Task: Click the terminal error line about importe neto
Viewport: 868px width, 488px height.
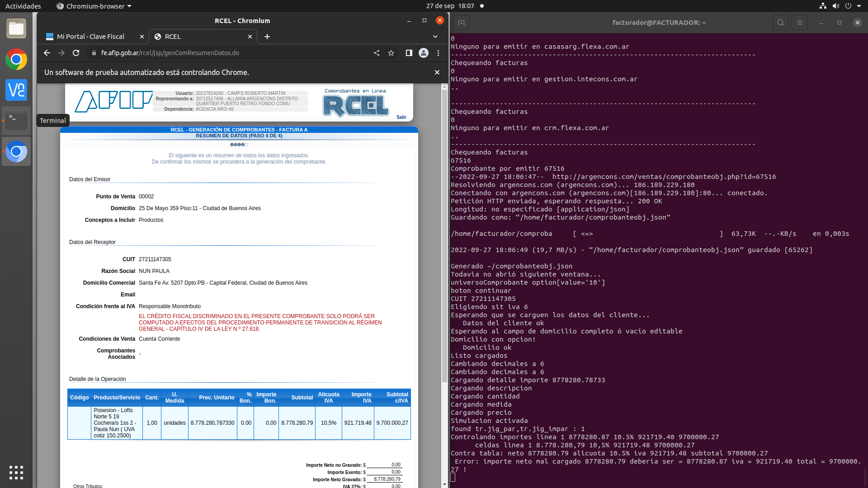Action: pos(656,465)
